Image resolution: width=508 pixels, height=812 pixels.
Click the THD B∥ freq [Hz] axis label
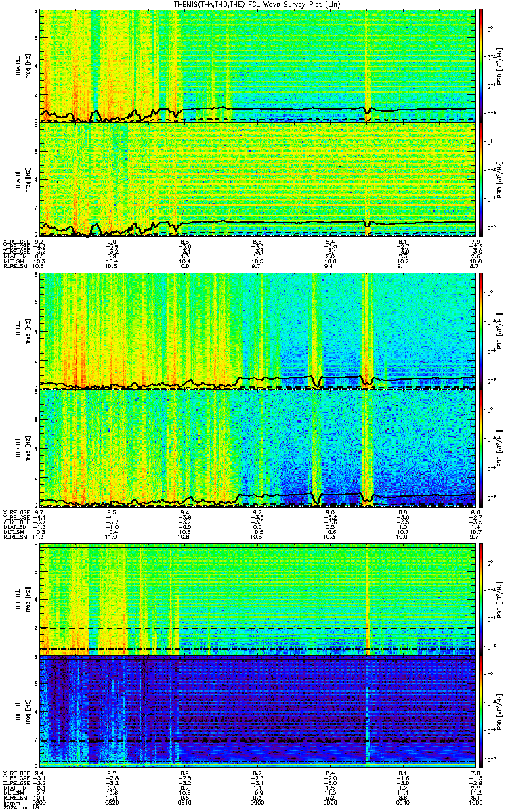tap(22, 448)
